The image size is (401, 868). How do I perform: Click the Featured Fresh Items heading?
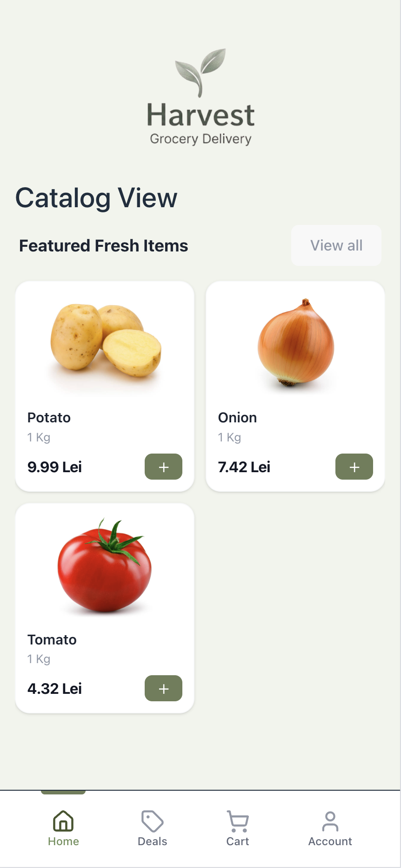pos(103,246)
